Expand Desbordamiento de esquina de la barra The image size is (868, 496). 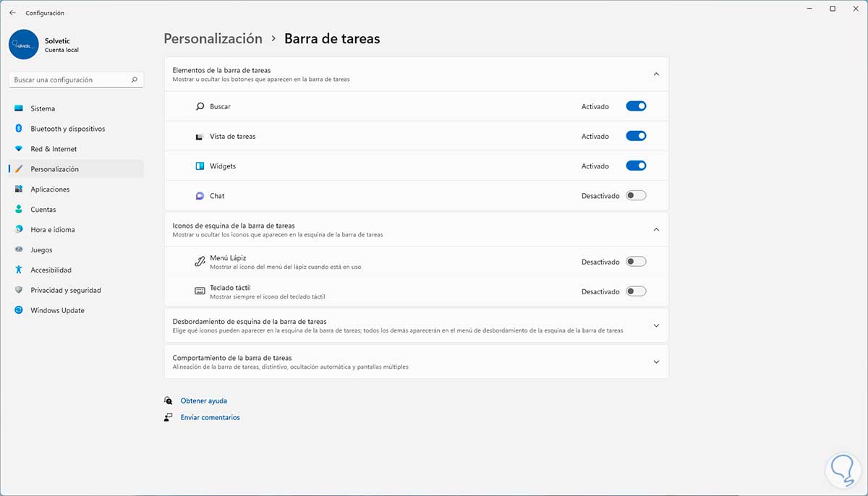(656, 325)
